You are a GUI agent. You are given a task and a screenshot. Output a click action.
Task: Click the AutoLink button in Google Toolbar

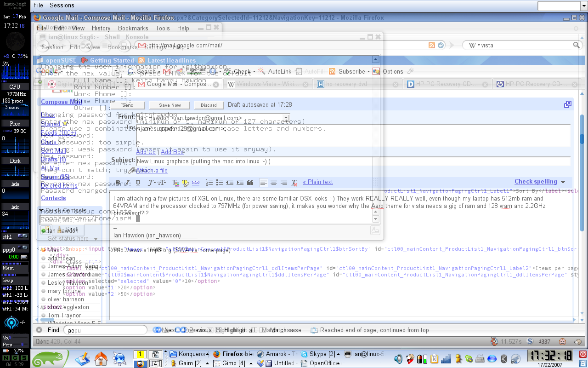point(275,71)
